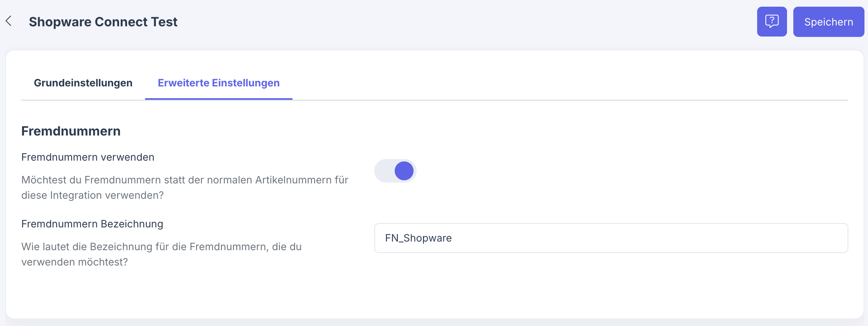
Task: Focus the FN_Shopware text field
Action: (x=611, y=238)
